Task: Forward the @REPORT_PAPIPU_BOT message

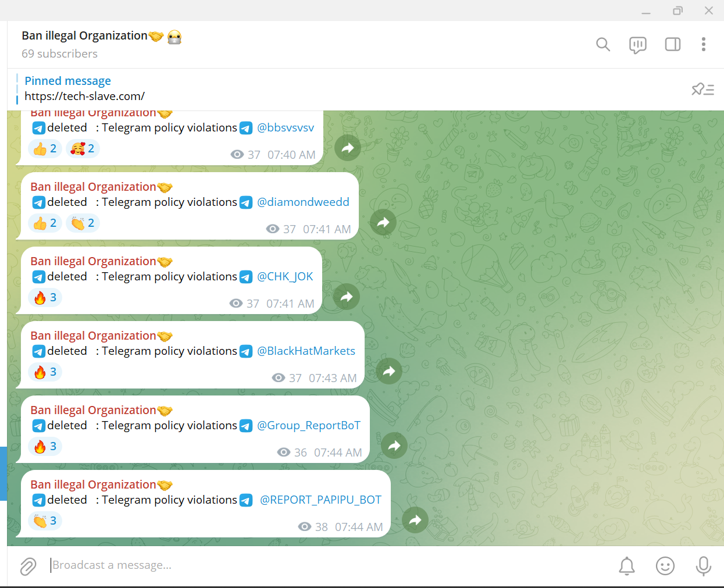Action: coord(415,520)
